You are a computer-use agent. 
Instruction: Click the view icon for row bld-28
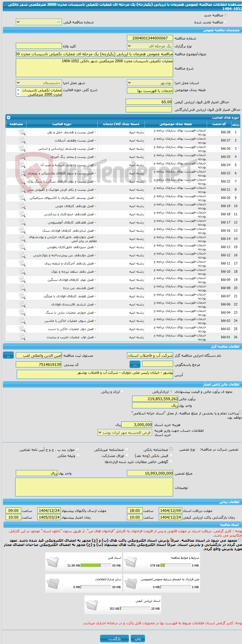[22, 132]
